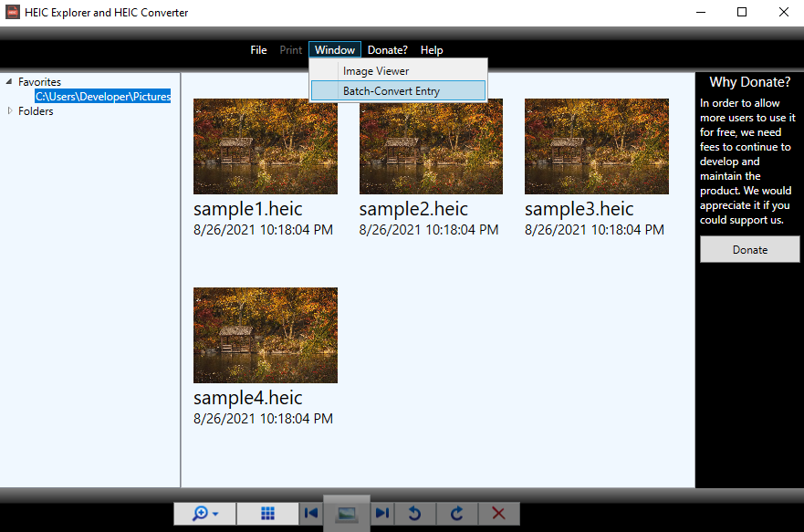Open the Help menu
The image size is (804, 532).
(432, 50)
